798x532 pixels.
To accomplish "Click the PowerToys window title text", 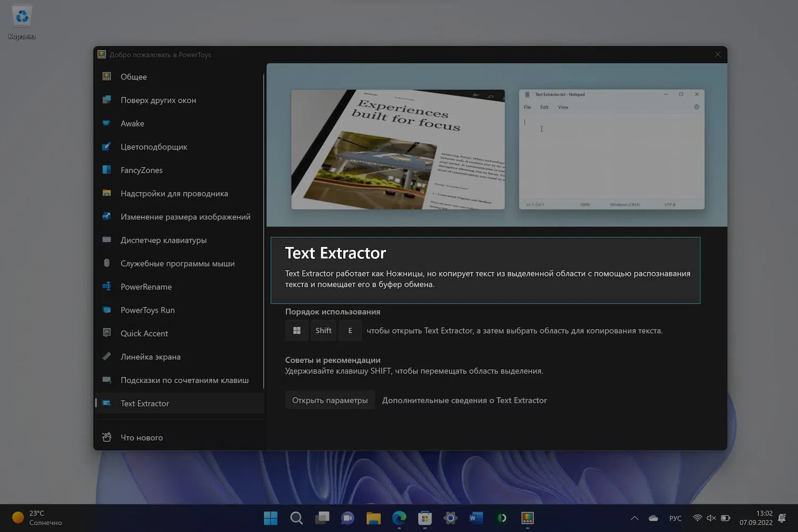I will [160, 55].
